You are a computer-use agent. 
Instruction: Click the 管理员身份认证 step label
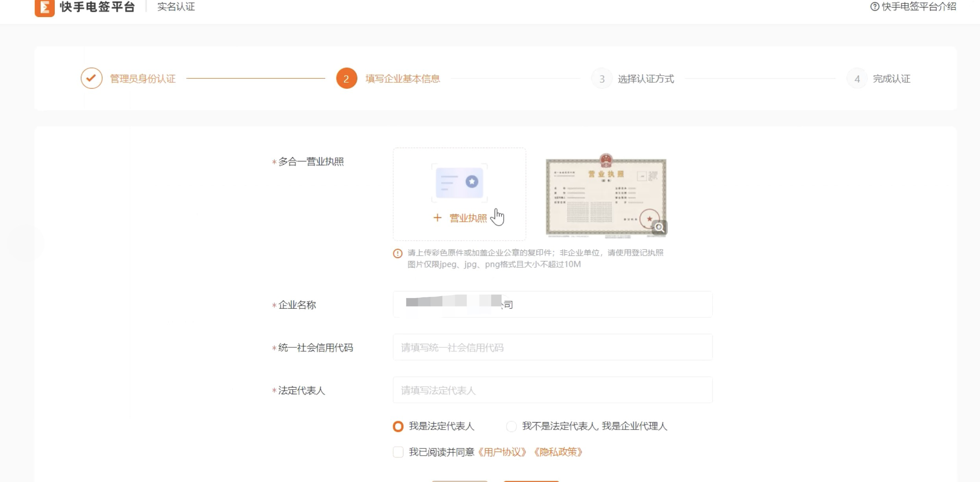point(142,79)
